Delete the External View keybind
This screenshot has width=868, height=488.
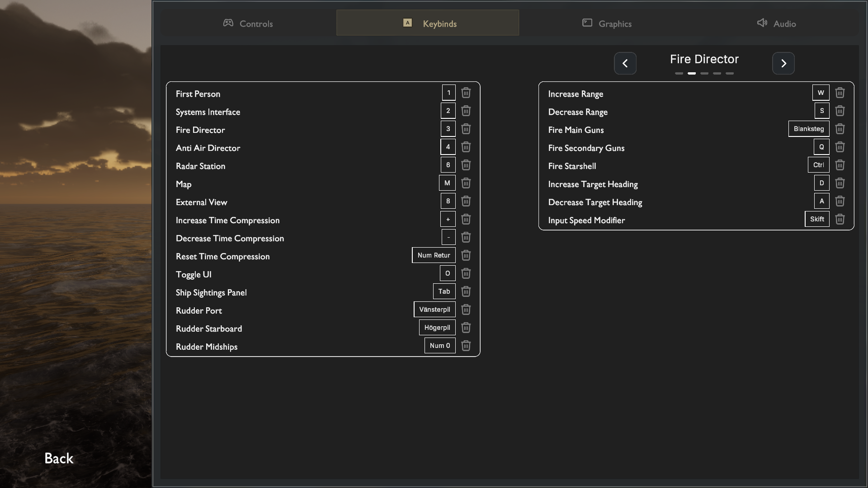pyautogui.click(x=466, y=201)
